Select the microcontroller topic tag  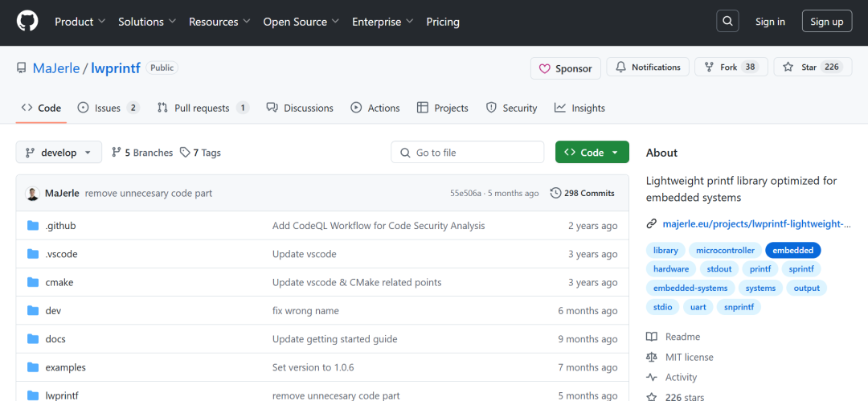pyautogui.click(x=725, y=251)
